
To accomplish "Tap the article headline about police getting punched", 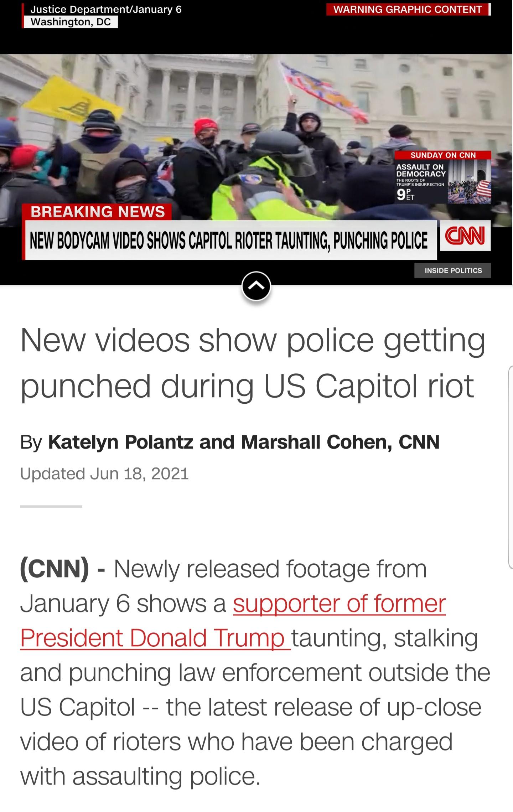I will point(253,363).
